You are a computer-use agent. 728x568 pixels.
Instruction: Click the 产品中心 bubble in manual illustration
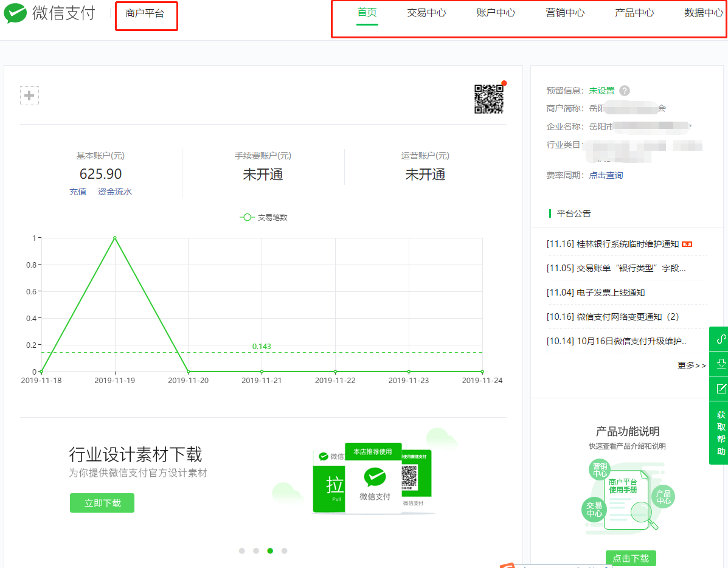tap(664, 497)
